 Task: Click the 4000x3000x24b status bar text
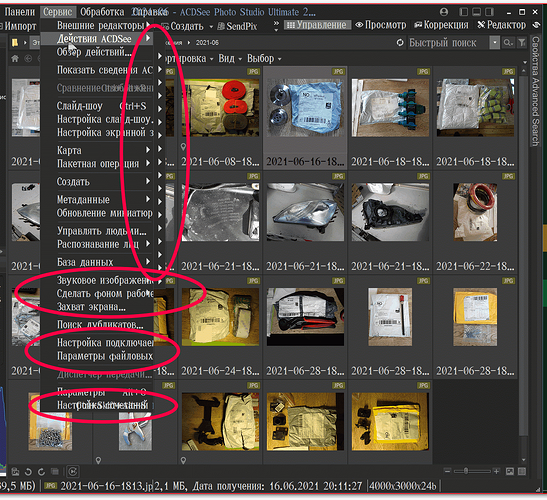[403, 486]
